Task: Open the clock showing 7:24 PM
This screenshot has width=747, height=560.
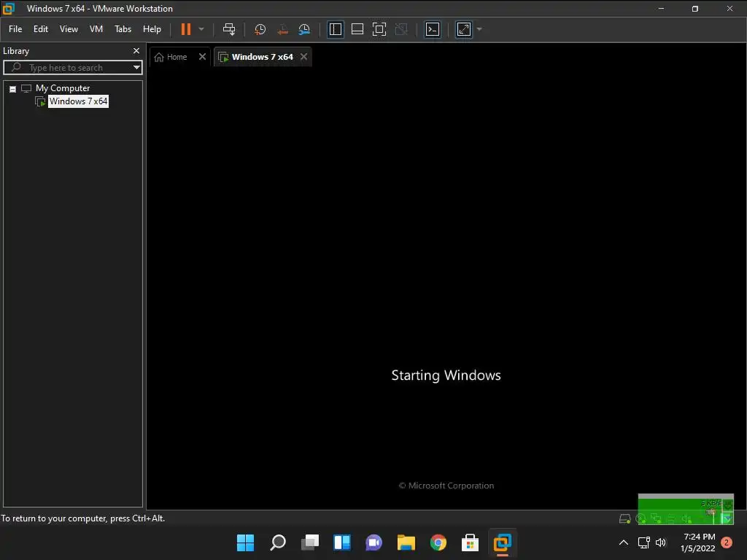Action: click(698, 542)
